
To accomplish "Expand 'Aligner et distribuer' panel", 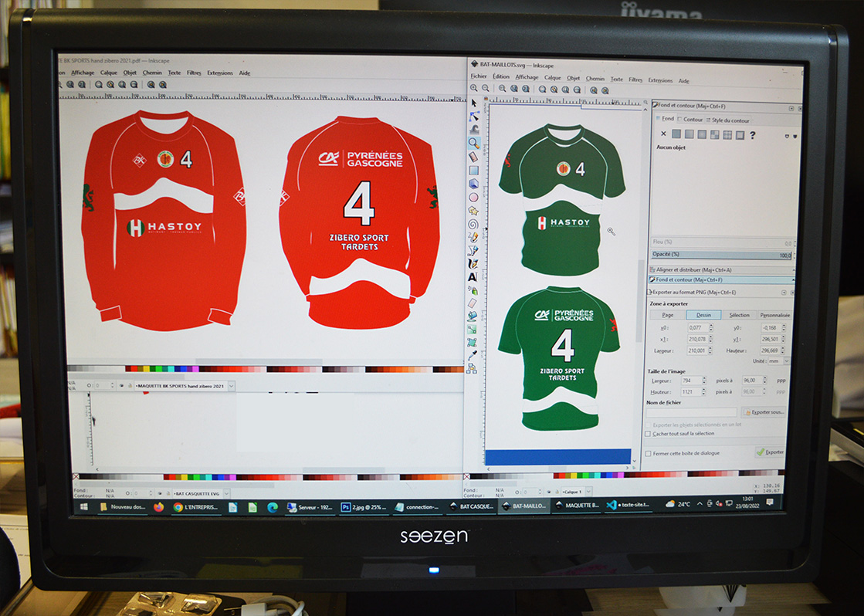I will tap(722, 269).
